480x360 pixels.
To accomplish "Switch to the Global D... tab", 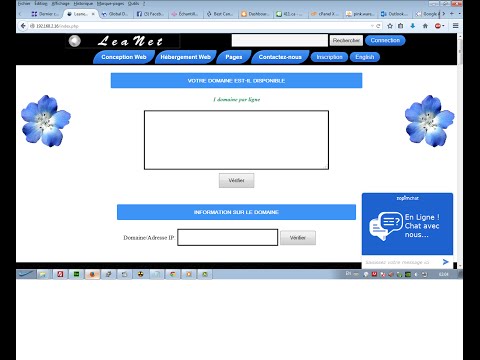I will click(x=115, y=14).
